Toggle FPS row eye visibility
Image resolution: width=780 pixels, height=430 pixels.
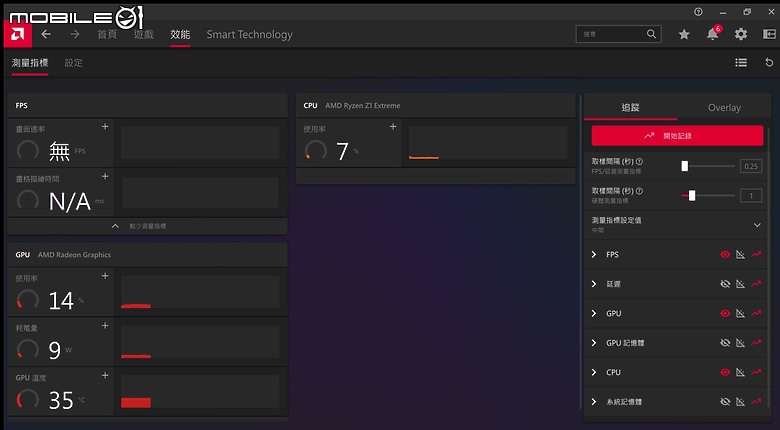[725, 255]
